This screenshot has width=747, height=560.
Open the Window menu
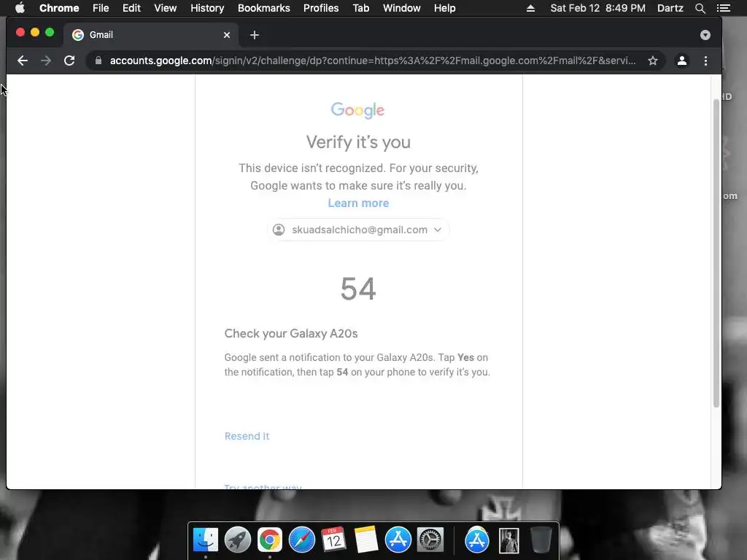[x=402, y=8]
